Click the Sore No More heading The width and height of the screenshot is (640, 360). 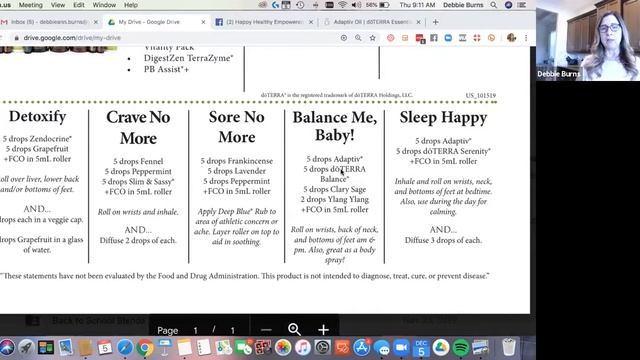tap(236, 127)
